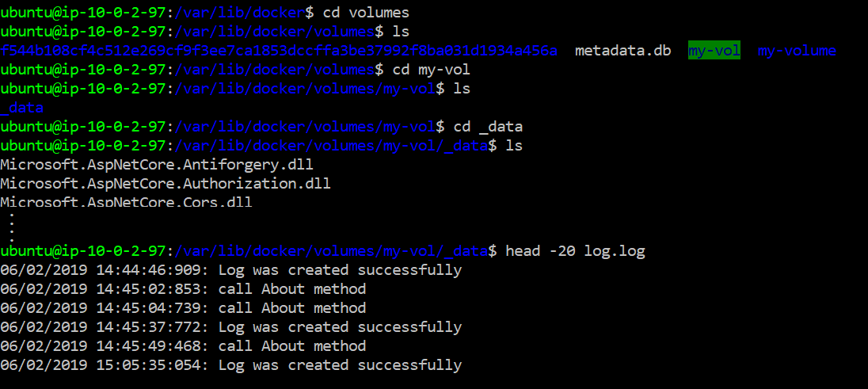Click the 'head -20 log.log' command
Viewport: 868px width, 389px height.
pos(575,251)
